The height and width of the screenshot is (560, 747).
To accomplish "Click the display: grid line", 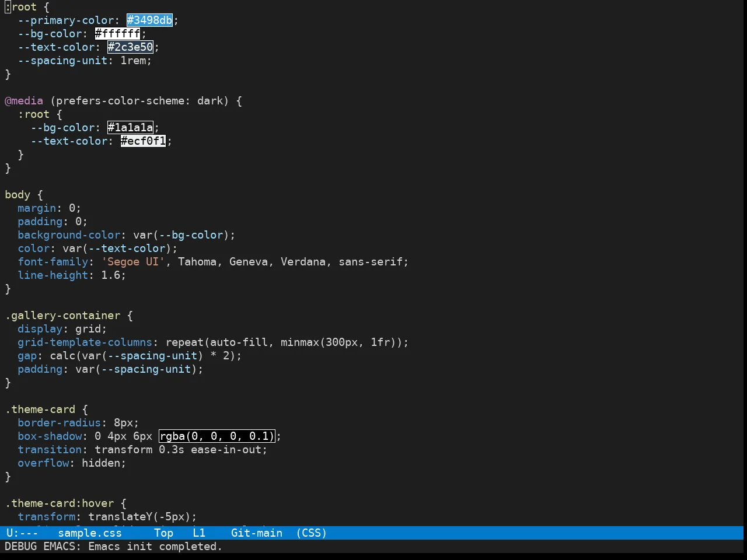I will coord(62,329).
